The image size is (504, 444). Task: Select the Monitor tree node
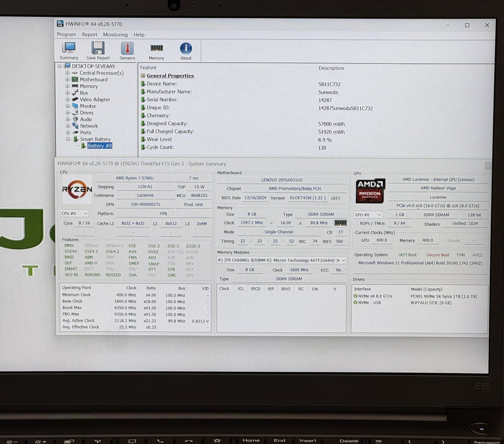(88, 106)
